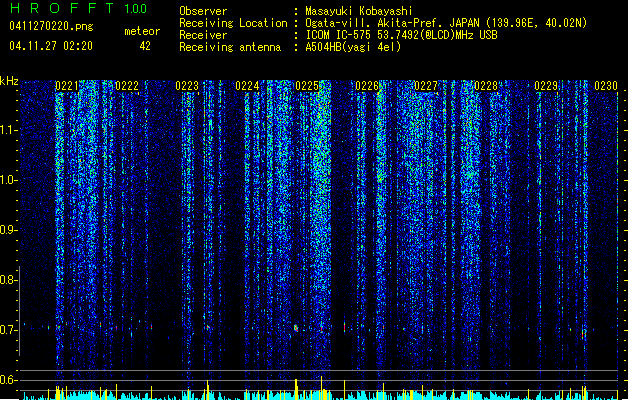The width and height of the screenshot is (629, 400).
Task: Click the observer name Masayuki Kobayashi
Action: coord(359,11)
